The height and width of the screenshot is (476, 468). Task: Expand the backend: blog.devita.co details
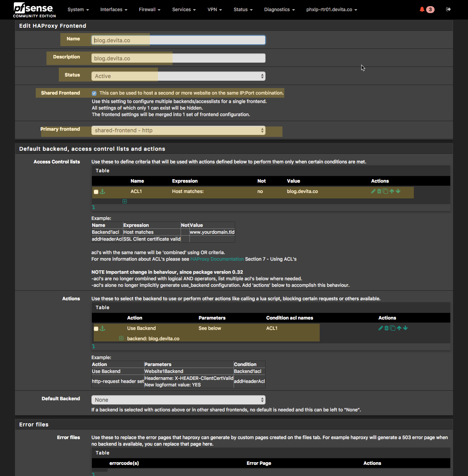tap(121, 338)
